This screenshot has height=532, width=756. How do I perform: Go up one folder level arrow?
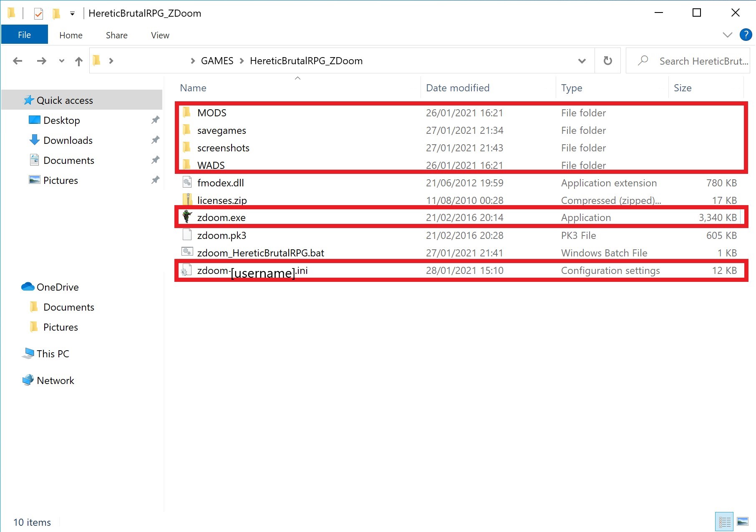[78, 62]
